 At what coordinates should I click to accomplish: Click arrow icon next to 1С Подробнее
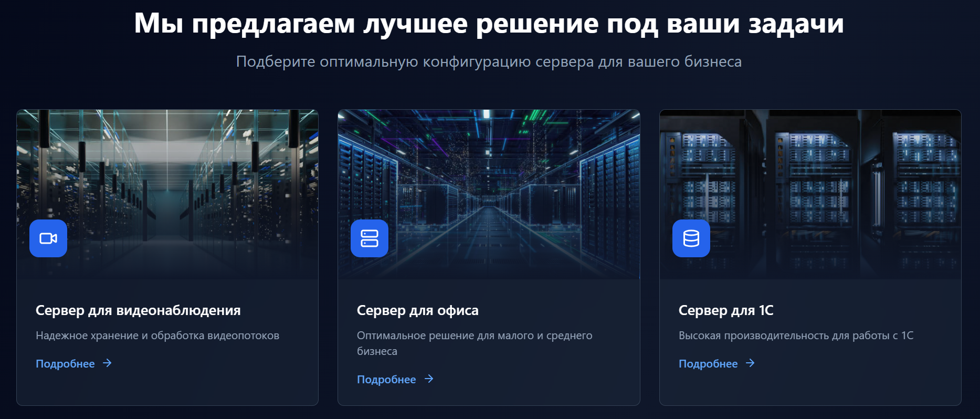pos(750,363)
